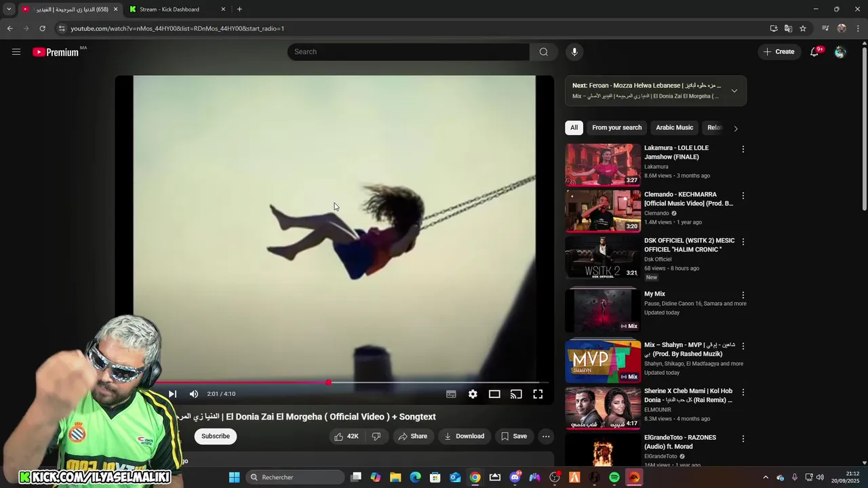The width and height of the screenshot is (868, 488).
Task: Switch to theater mode
Action: click(x=494, y=394)
